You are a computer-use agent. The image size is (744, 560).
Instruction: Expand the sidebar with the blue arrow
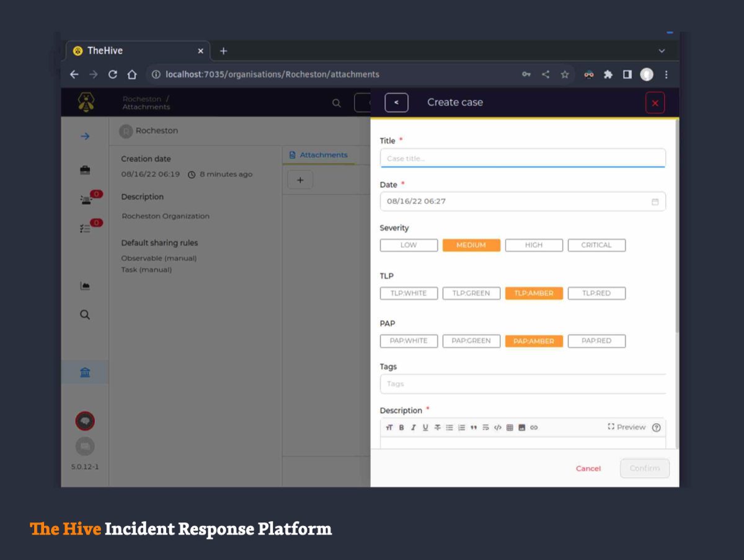[x=85, y=136]
